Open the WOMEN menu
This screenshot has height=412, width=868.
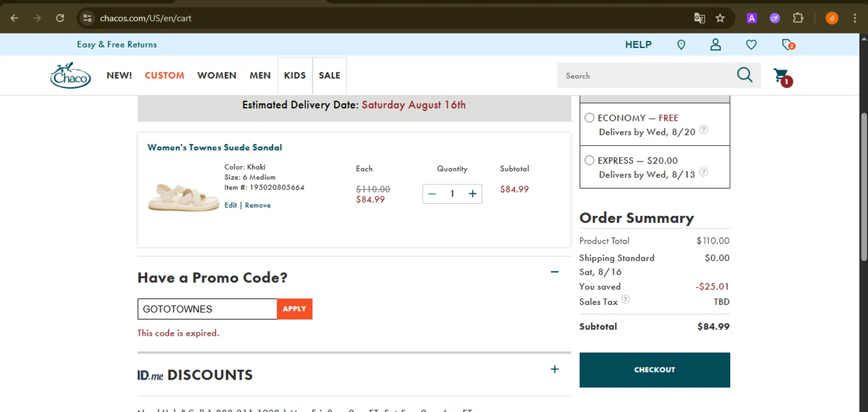pos(217,75)
